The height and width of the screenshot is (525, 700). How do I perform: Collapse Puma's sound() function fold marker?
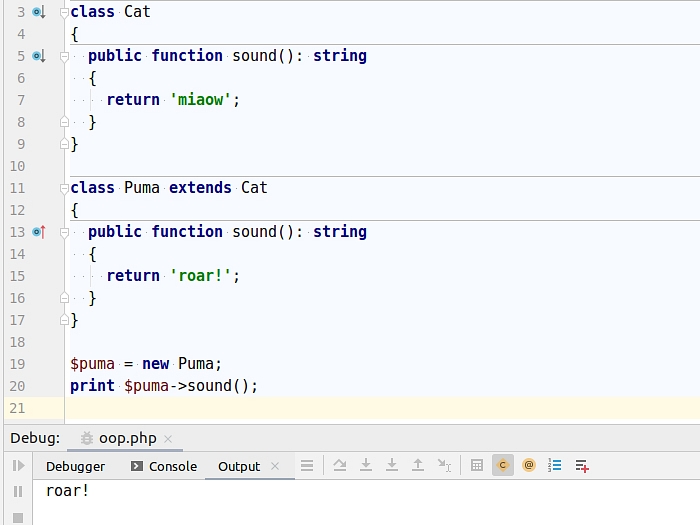click(x=64, y=232)
